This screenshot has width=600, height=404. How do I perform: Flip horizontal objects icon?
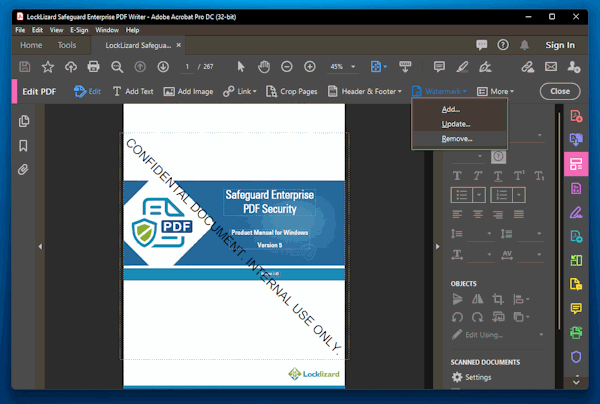pos(478,299)
